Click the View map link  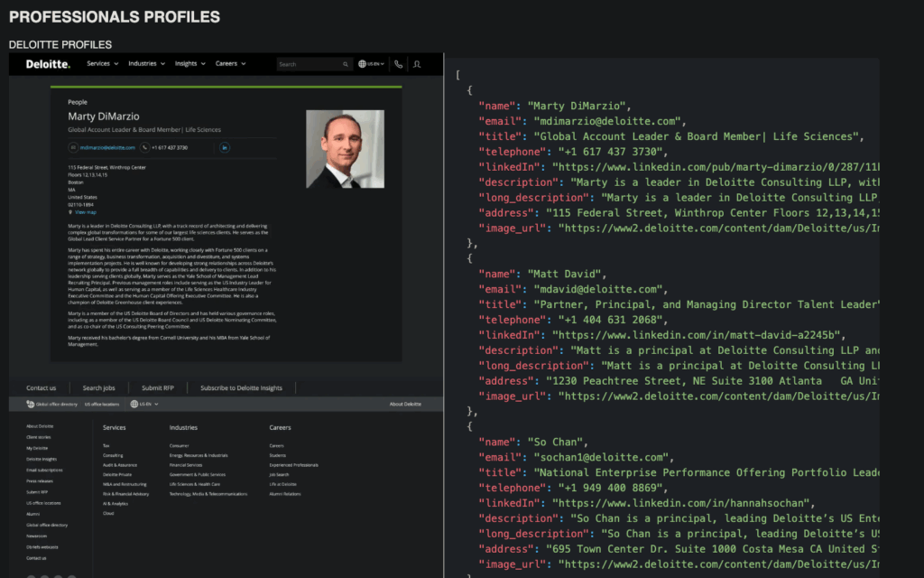coord(86,212)
